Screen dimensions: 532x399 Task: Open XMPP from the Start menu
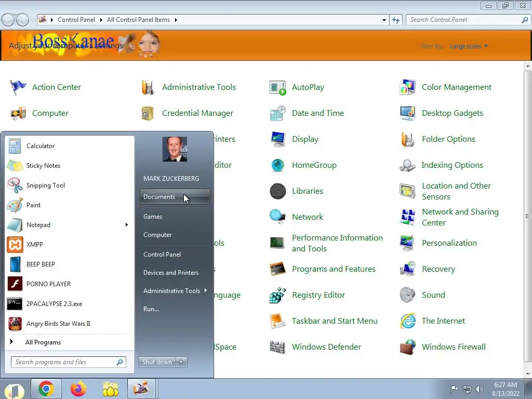pos(70,245)
